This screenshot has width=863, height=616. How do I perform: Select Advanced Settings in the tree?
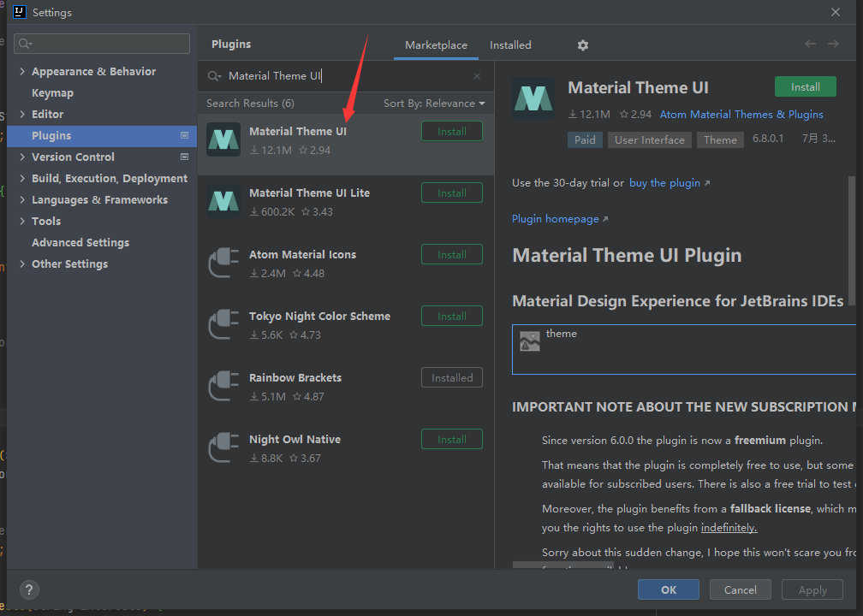(x=80, y=243)
